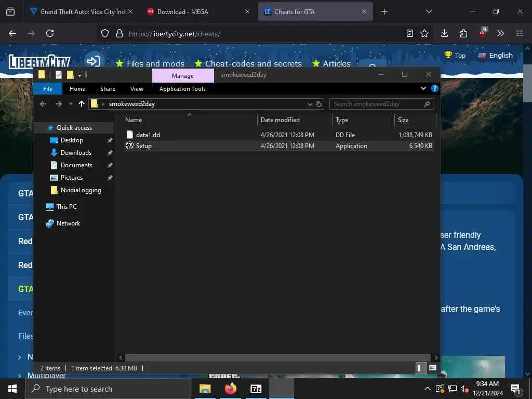Click the site padlock icon
The width and height of the screenshot is (532, 399).
(119, 33)
